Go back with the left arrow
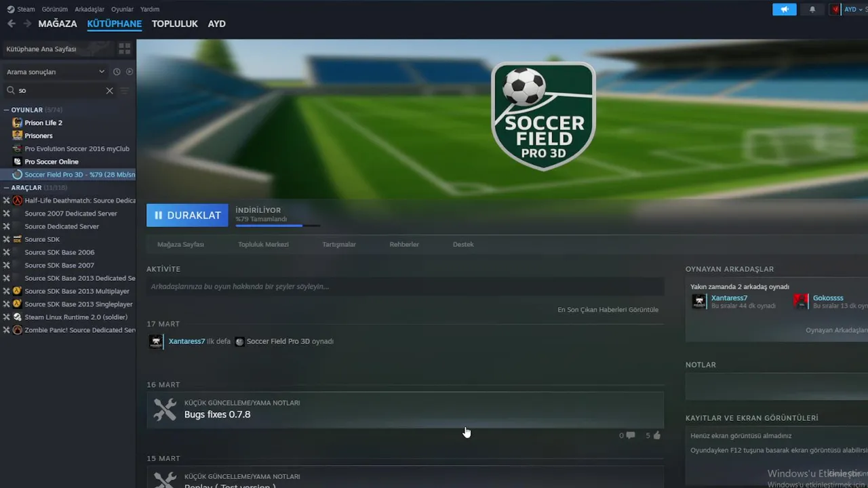Screen dimensions: 868x488 pyautogui.click(x=12, y=24)
